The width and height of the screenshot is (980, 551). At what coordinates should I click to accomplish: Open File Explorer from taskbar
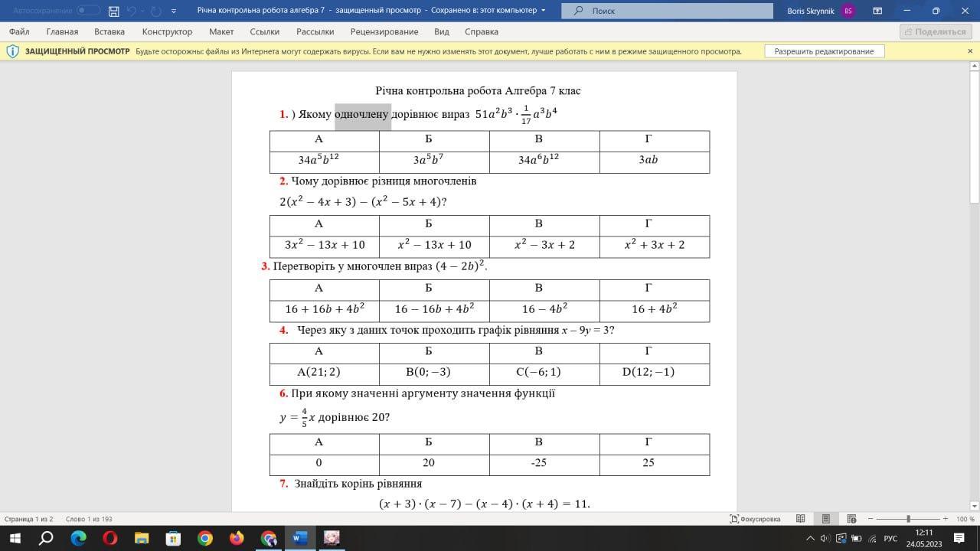tap(141, 538)
